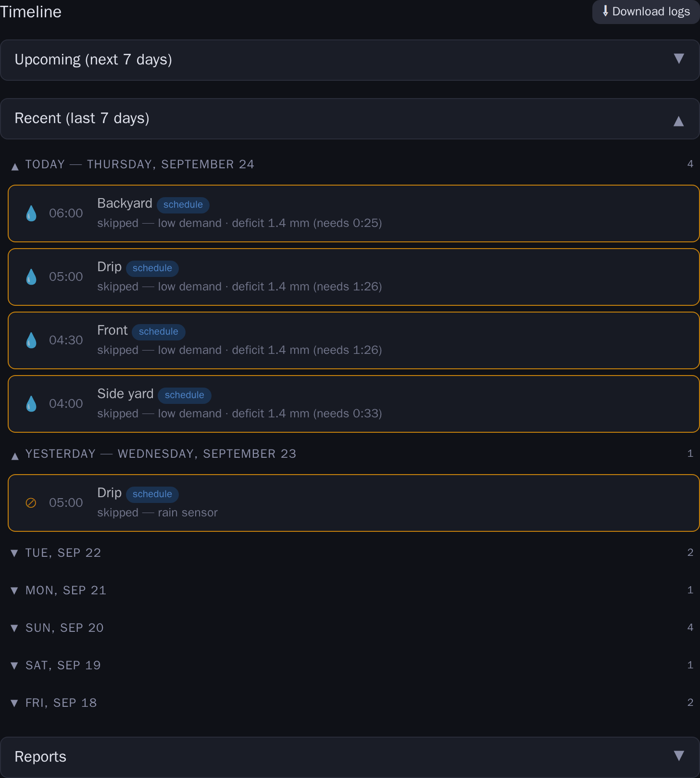
Task: Click the Backyard 'needs 0:25' status line
Action: (239, 223)
